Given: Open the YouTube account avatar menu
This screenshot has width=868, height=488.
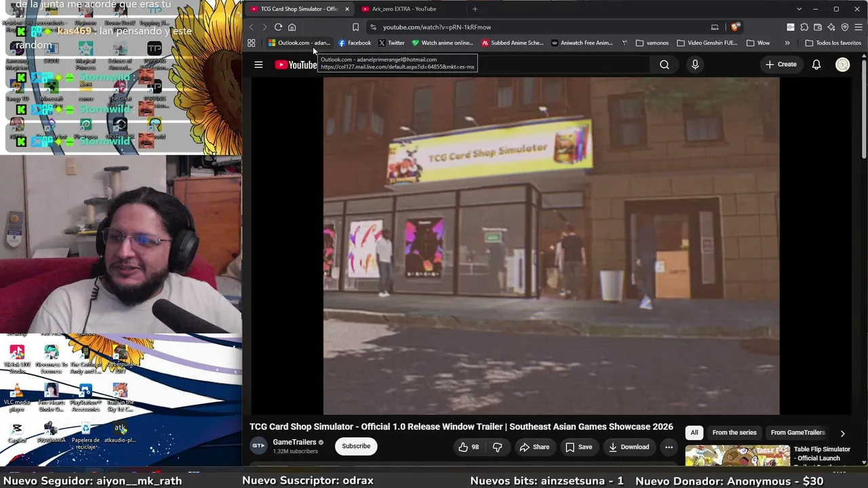Looking at the screenshot, I should click(x=842, y=64).
